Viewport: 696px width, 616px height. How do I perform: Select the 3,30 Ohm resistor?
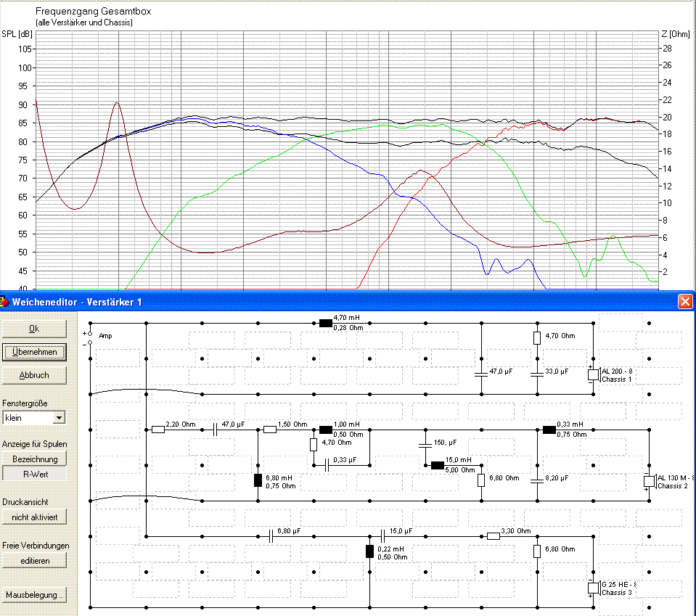[x=493, y=536]
